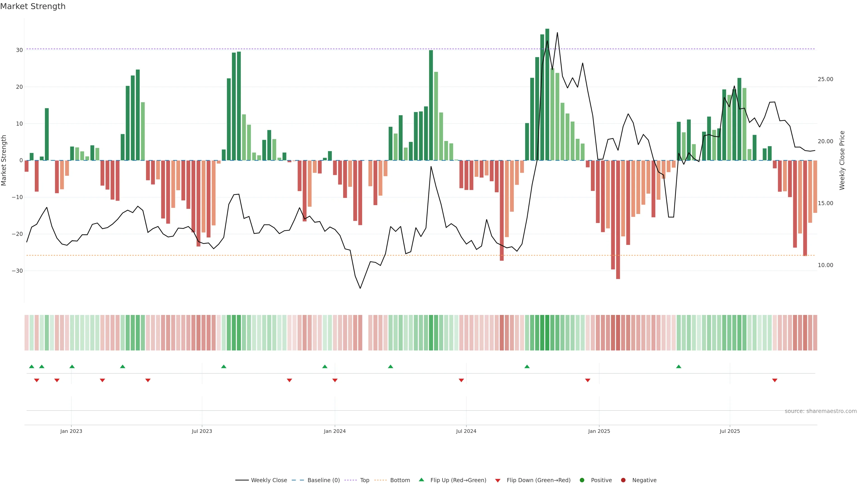Click the tallest dark green bar above 30
Screen dimensions: 868x488
547,94
